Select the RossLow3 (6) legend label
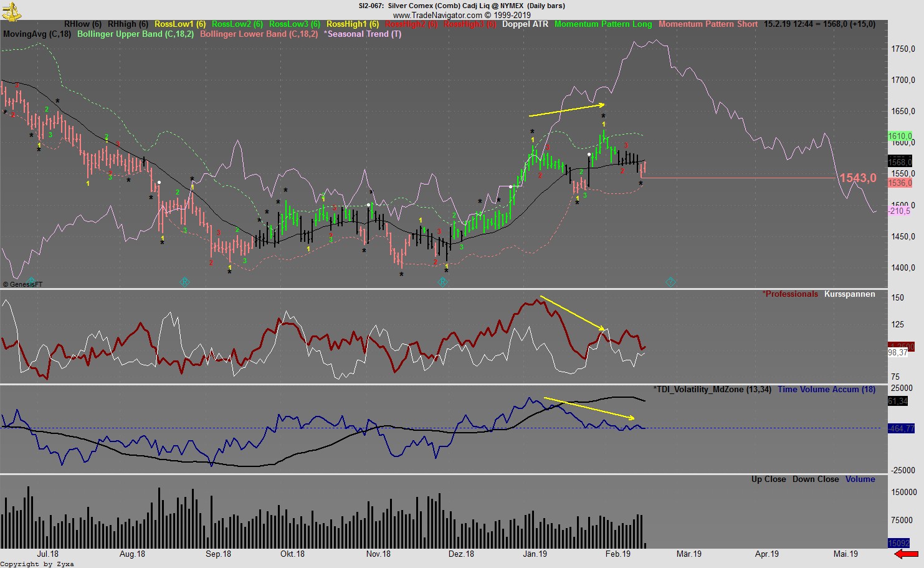This screenshot has height=568, width=924. tap(295, 24)
